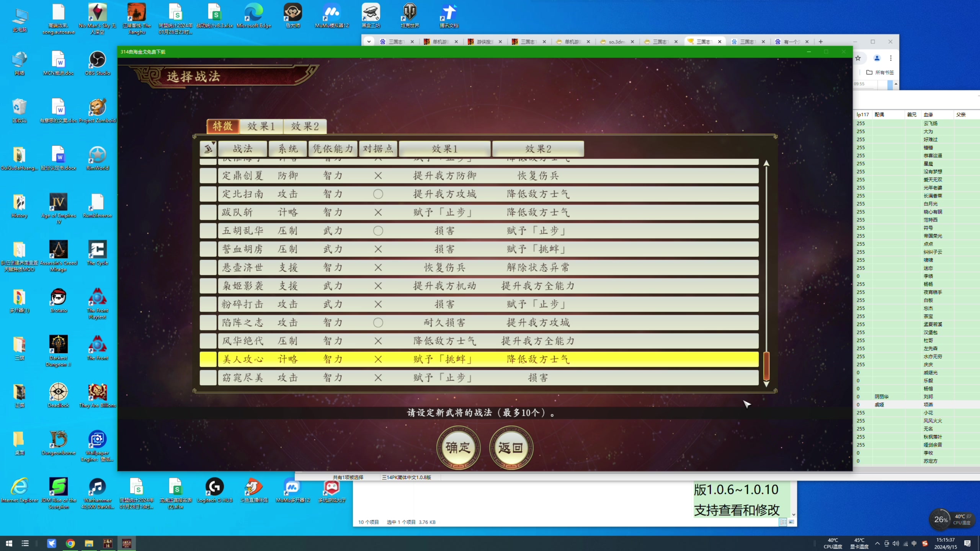Click the tactic list scrollbar thumb

click(766, 365)
